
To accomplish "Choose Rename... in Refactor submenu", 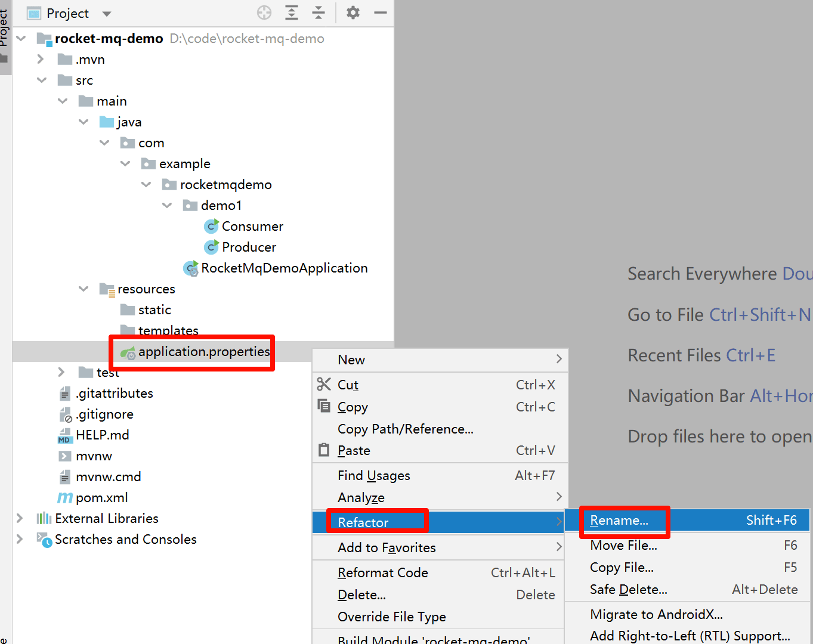I will (687, 520).
